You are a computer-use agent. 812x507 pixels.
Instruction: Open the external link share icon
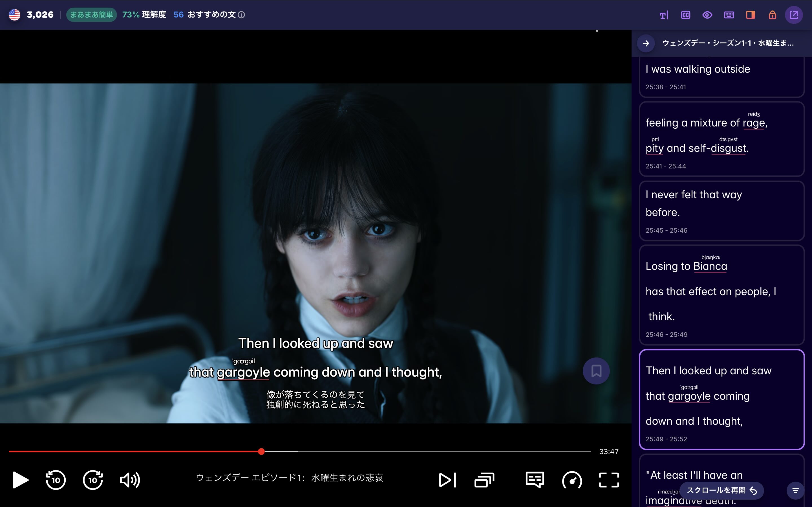[x=795, y=14]
